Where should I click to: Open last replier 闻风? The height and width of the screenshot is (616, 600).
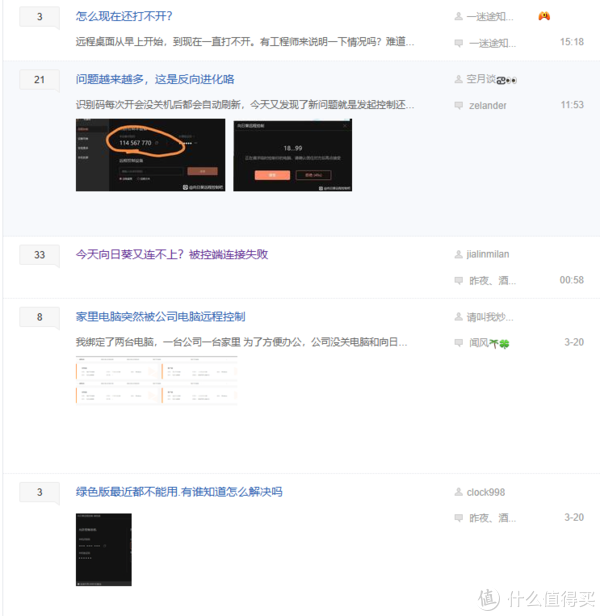[x=489, y=343]
